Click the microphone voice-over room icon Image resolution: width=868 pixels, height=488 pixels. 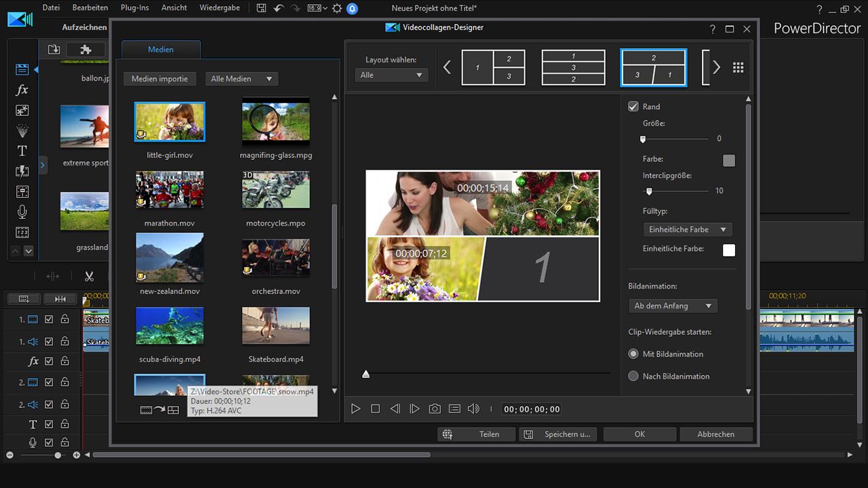click(22, 212)
